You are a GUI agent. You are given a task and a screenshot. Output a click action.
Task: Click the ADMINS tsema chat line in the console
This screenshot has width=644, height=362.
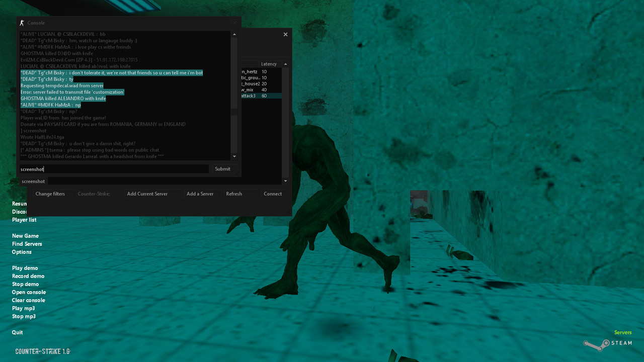point(90,150)
